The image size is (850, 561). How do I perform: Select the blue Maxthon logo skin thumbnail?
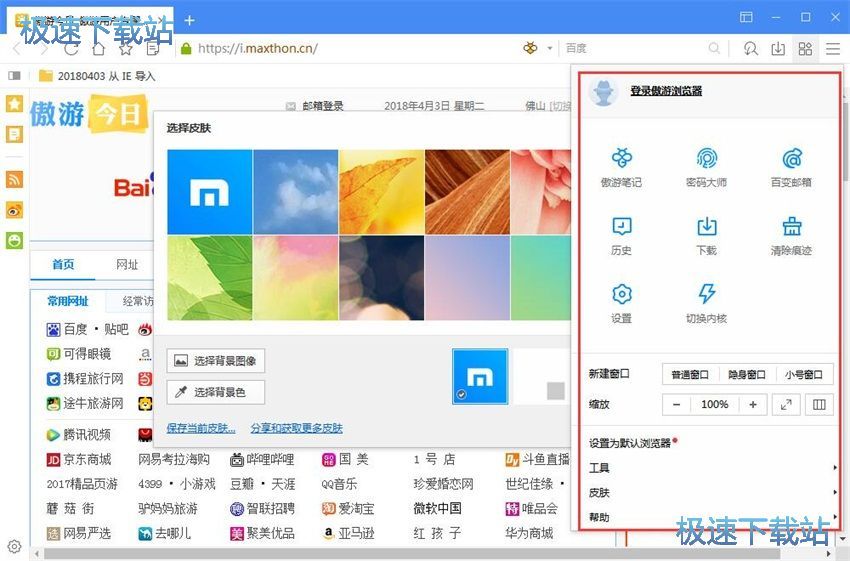210,192
